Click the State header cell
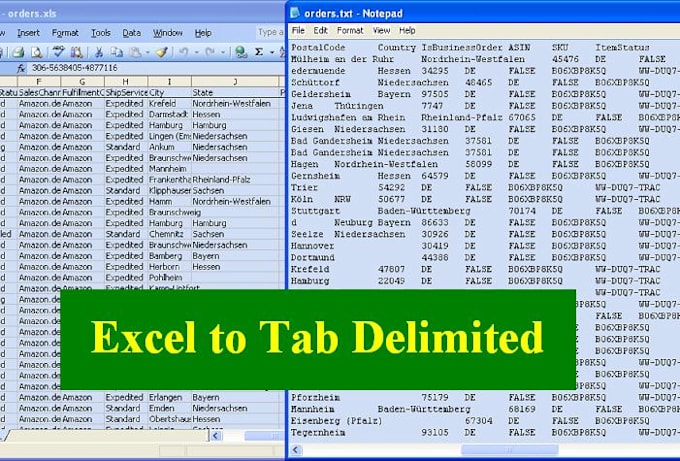This screenshot has height=461, width=680. (235, 92)
